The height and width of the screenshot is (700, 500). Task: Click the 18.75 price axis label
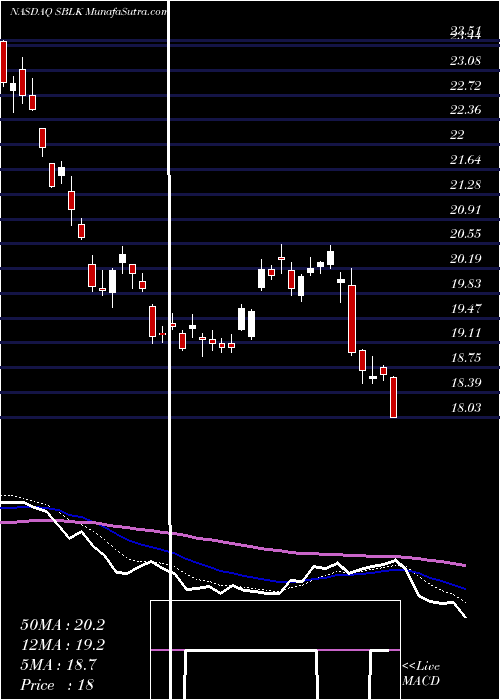coord(466,358)
